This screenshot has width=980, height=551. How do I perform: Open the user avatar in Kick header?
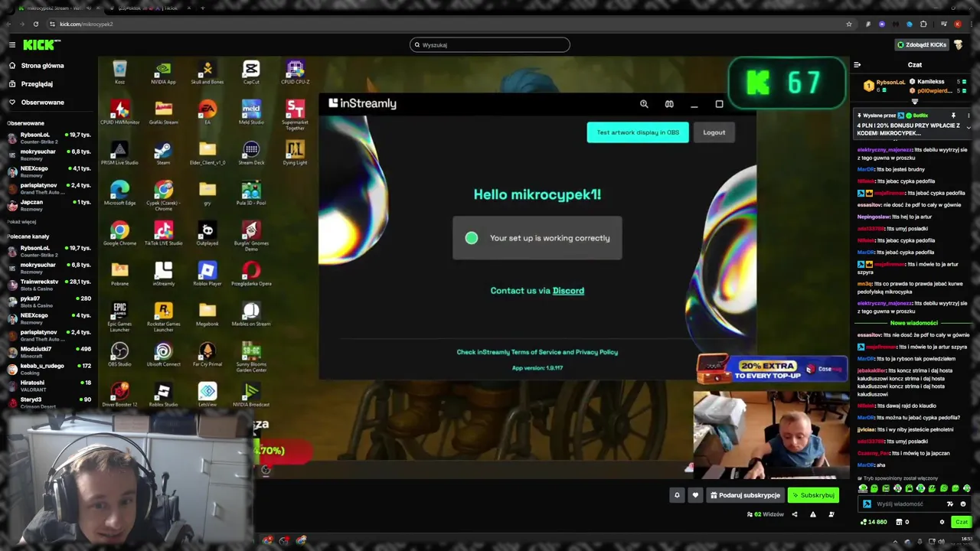(x=958, y=44)
